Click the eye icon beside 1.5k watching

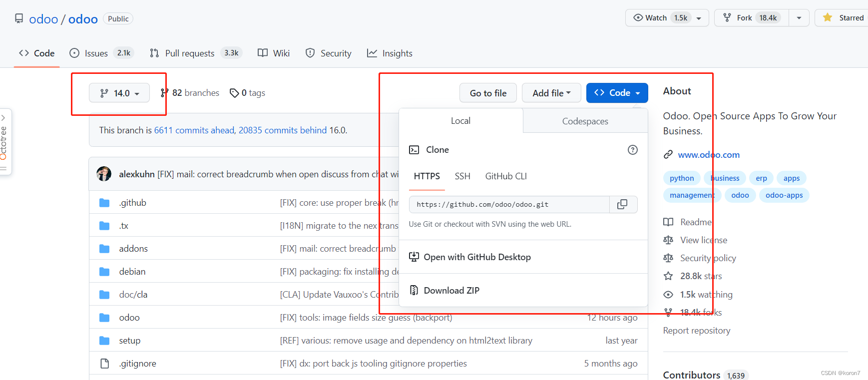[x=668, y=295]
